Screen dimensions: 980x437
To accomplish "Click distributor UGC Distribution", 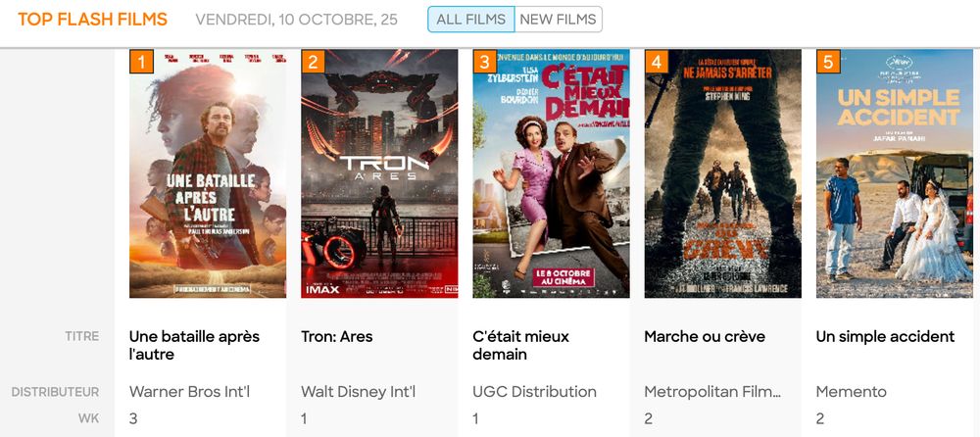I will (x=534, y=392).
